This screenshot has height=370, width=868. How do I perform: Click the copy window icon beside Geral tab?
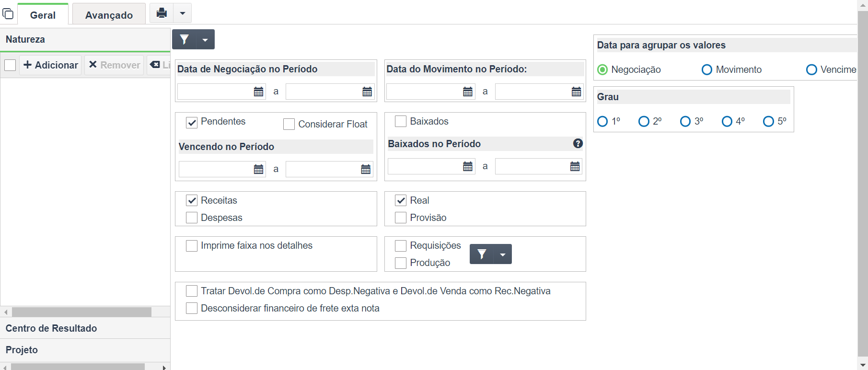point(8,13)
